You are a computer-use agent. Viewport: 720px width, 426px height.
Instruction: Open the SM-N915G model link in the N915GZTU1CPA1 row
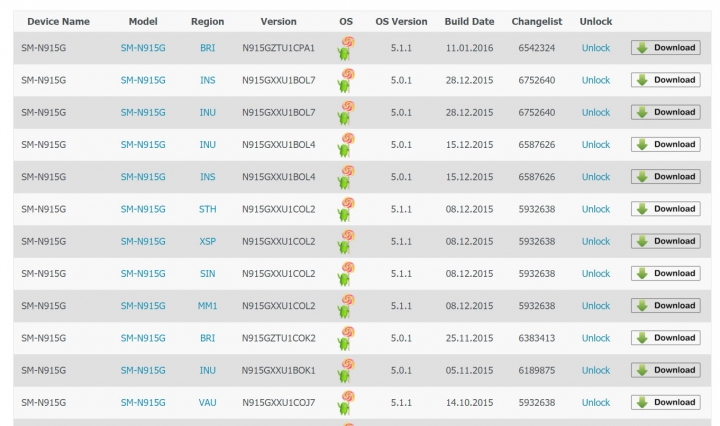(x=143, y=48)
